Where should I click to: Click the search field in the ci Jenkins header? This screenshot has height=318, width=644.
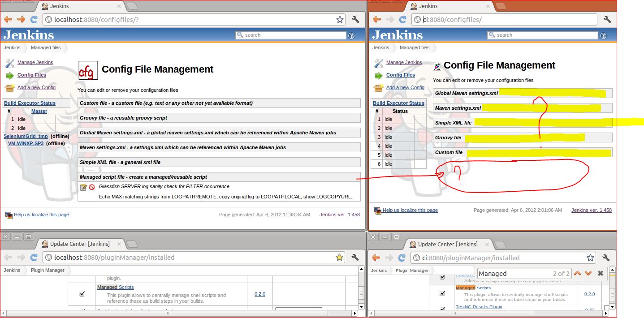click(546, 35)
